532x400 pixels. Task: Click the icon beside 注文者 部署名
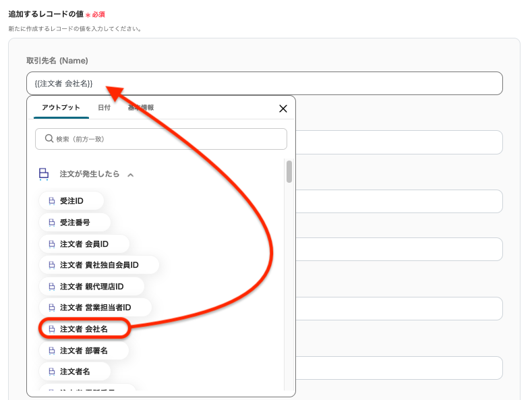[x=51, y=351]
